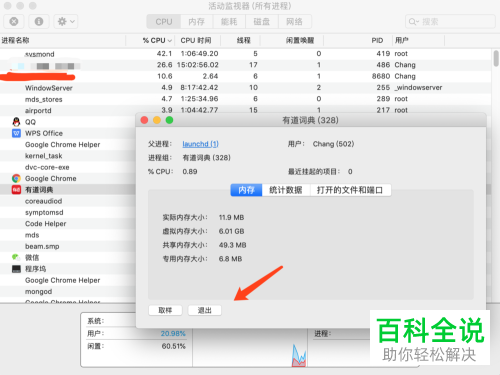The width and height of the screenshot is (500, 375).
Task: Click the 程序坞 Dock icon
Action: tap(16, 269)
